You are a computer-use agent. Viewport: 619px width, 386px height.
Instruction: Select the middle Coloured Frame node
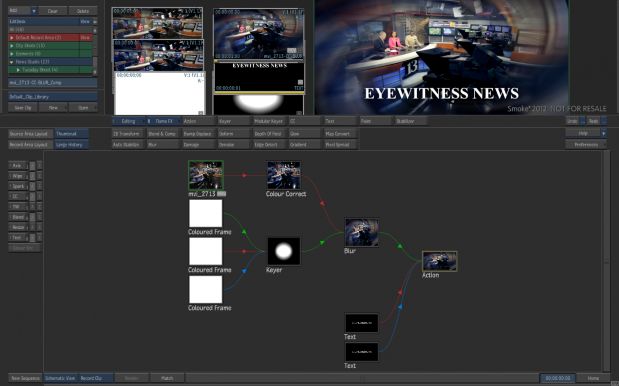205,251
